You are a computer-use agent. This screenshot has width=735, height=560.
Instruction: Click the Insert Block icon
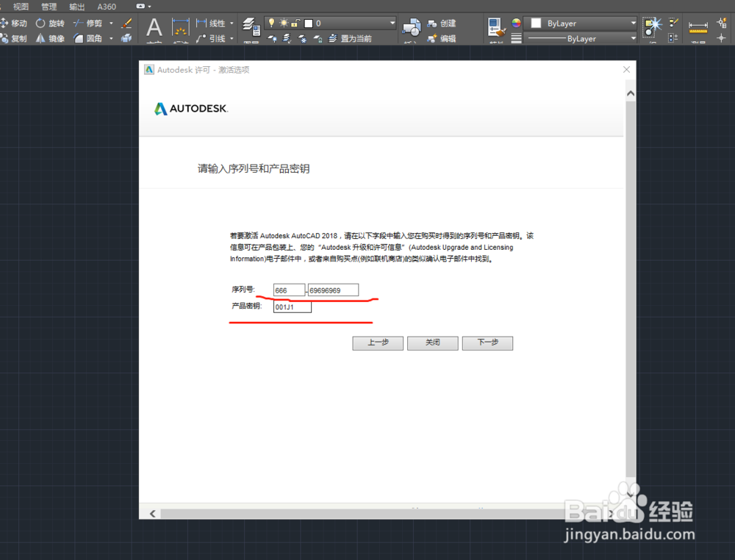[412, 27]
